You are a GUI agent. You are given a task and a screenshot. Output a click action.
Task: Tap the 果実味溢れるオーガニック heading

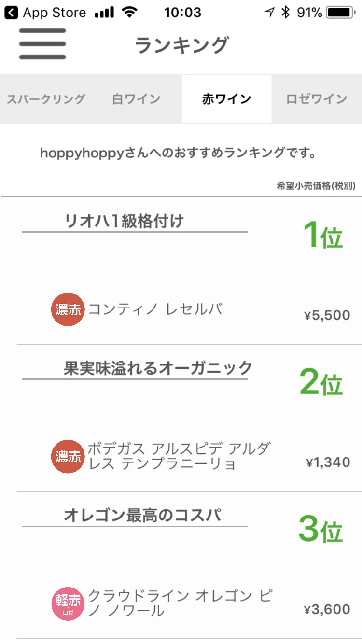(158, 368)
